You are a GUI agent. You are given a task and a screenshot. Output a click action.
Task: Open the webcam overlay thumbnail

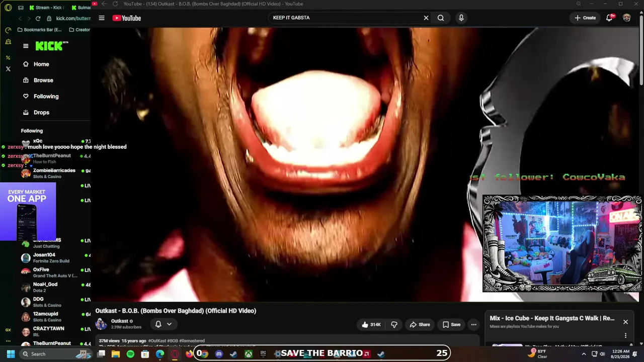pyautogui.click(x=562, y=244)
